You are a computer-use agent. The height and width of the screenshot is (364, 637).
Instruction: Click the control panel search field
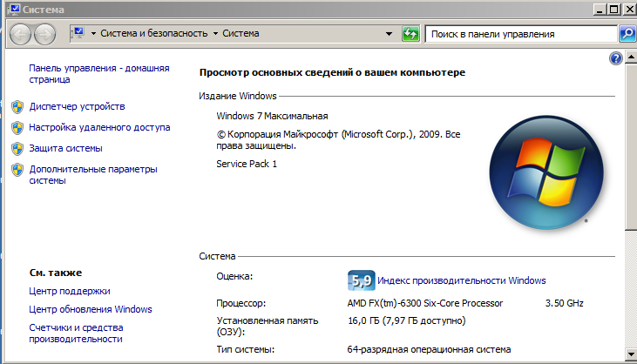(x=521, y=34)
